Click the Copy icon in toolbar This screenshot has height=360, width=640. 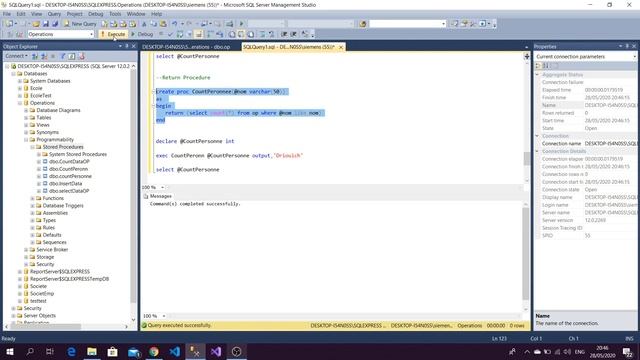pos(153,24)
